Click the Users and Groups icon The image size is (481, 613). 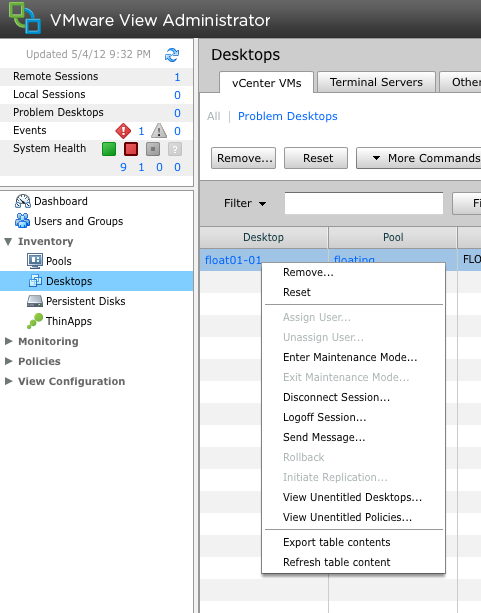pyautogui.click(x=22, y=221)
